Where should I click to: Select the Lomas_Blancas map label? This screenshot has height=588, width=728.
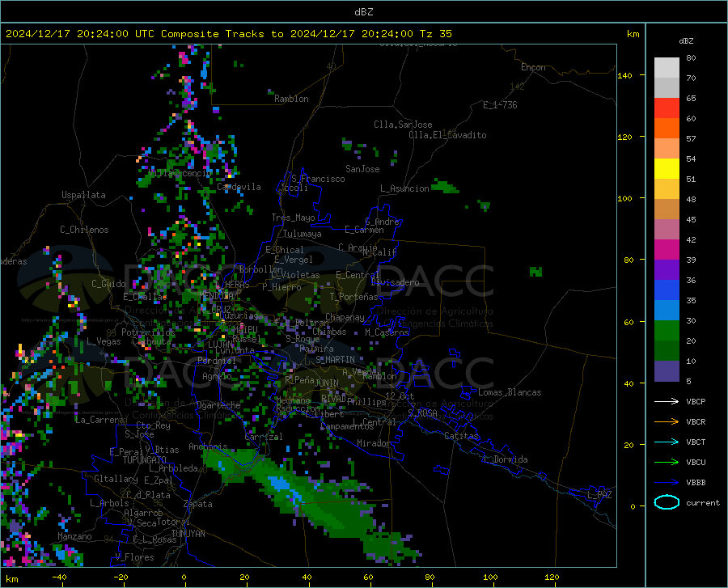click(x=510, y=392)
